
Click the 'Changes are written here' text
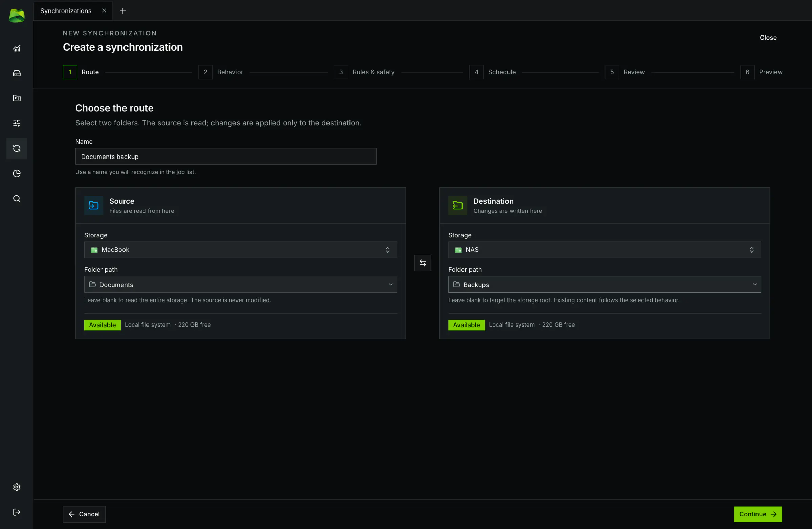508,211
